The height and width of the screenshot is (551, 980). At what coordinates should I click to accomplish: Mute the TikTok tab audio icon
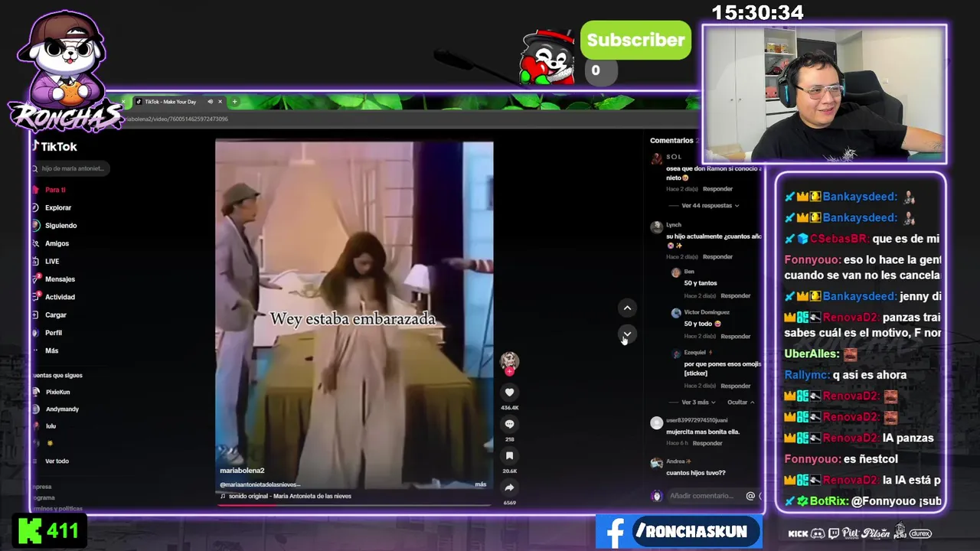coord(210,102)
